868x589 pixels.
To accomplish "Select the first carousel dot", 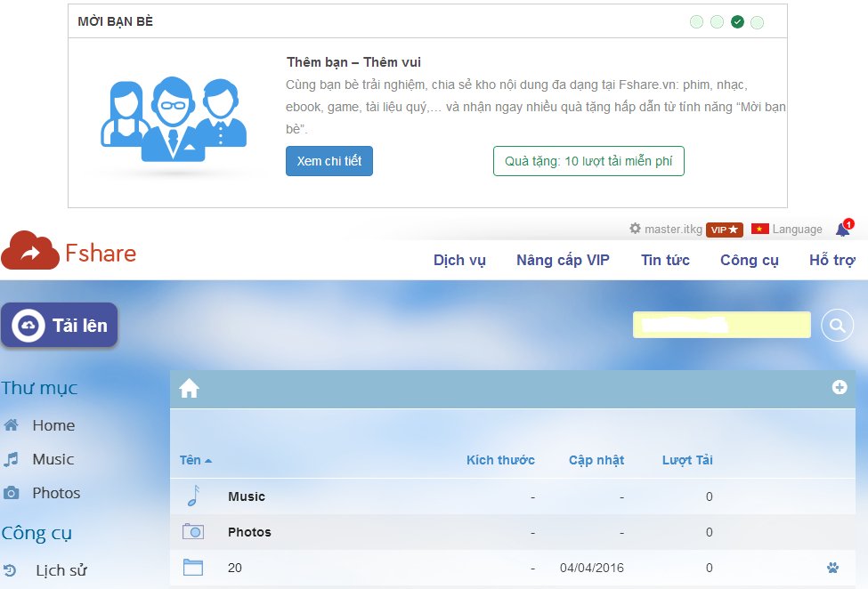I will 696,22.
